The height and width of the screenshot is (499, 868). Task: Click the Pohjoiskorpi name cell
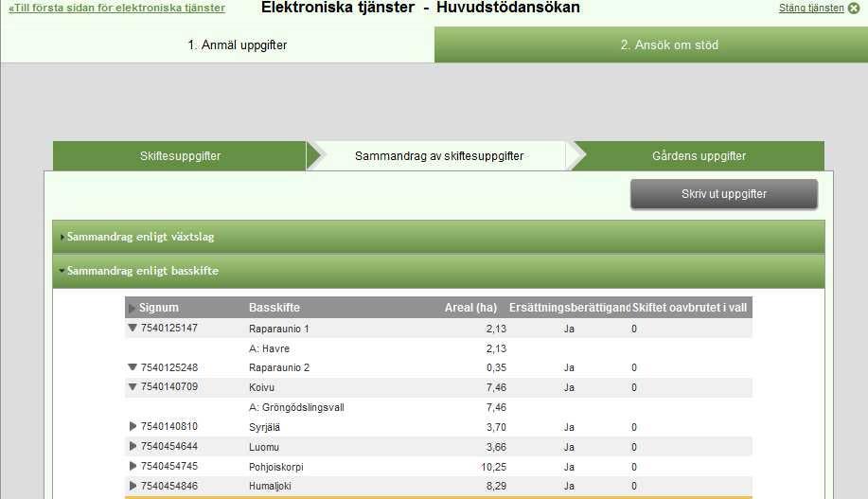pyautogui.click(x=275, y=468)
